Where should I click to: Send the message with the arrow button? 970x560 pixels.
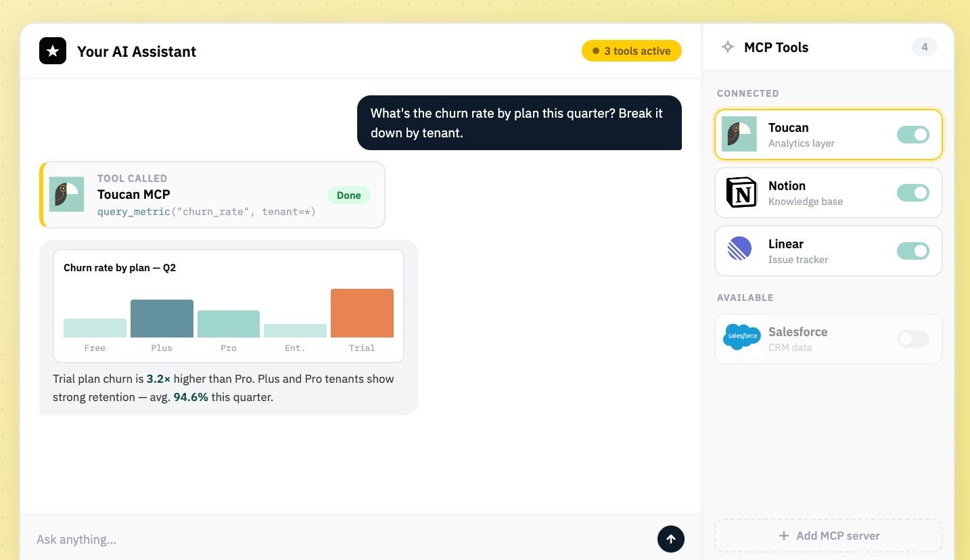point(671,539)
